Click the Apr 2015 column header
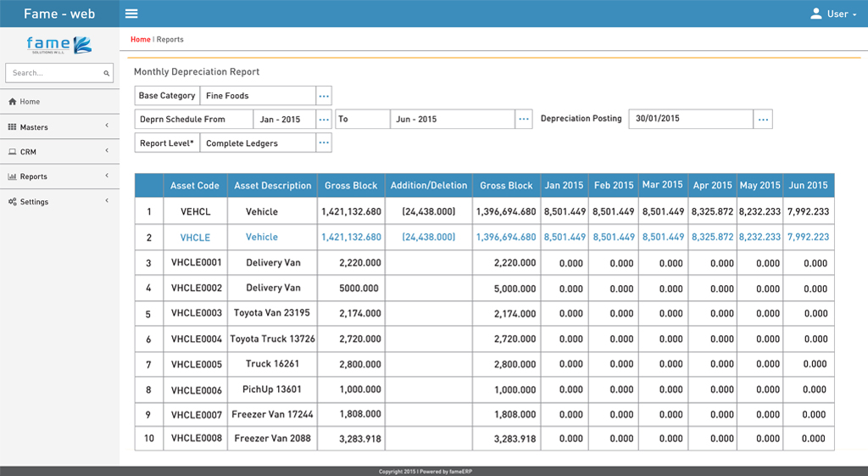868x476 pixels. tap(712, 186)
